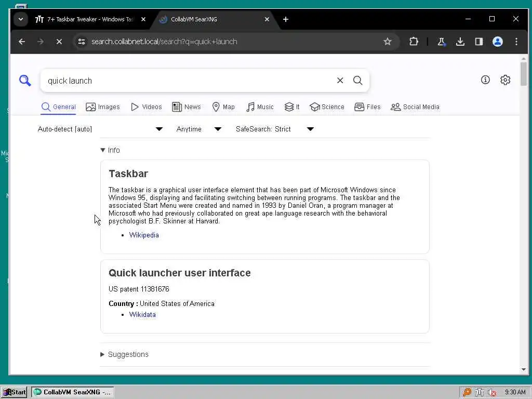Image resolution: width=532 pixels, height=399 pixels.
Task: Click the browser forward arrow
Action: click(41, 42)
